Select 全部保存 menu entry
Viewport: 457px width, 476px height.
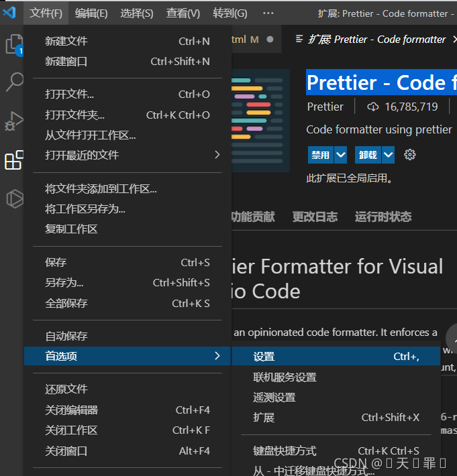coord(128,303)
